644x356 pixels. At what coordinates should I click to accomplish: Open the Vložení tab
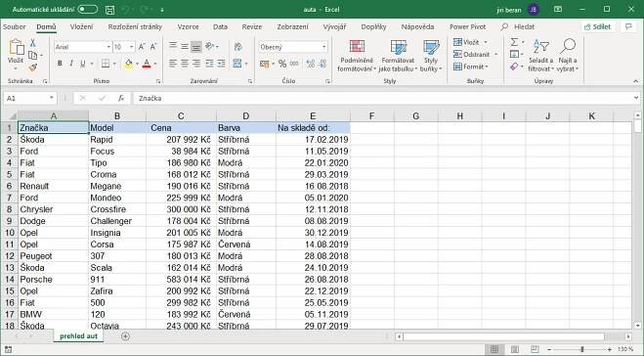[x=81, y=26]
